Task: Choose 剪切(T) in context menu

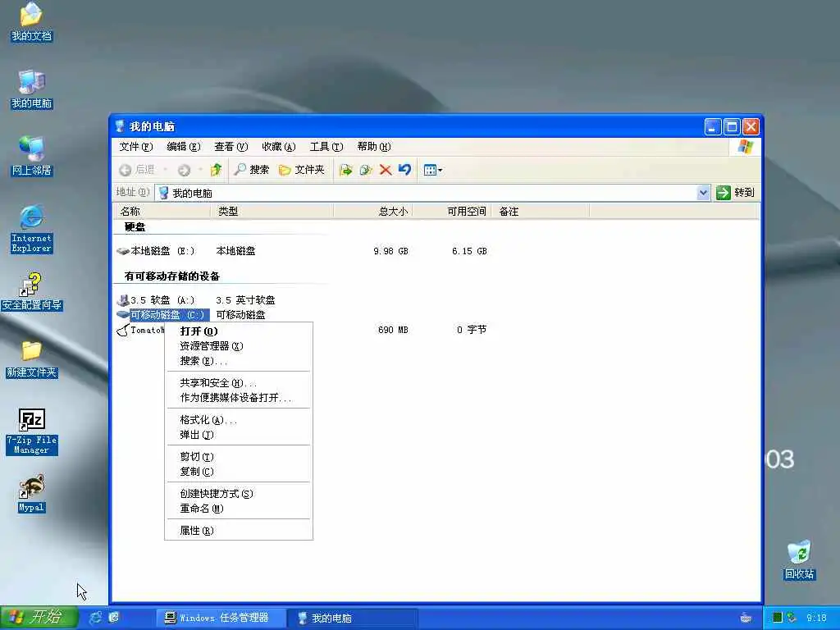Action: coord(239,456)
